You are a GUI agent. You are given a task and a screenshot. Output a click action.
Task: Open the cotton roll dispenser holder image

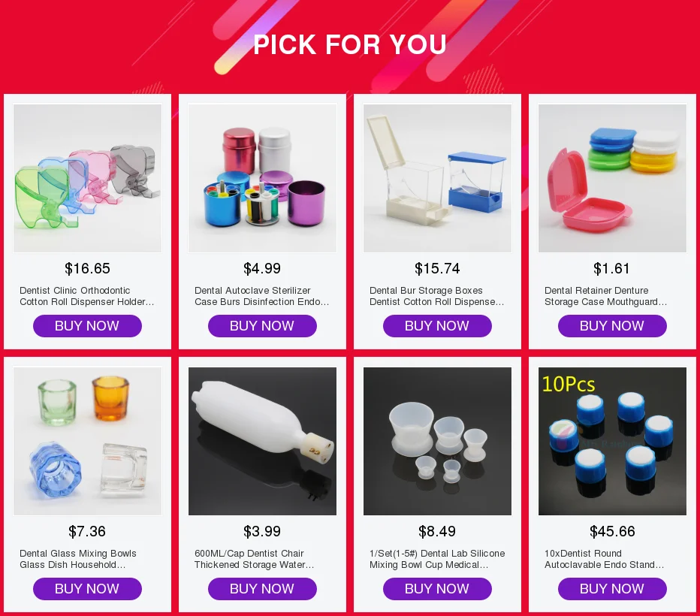[87, 178]
